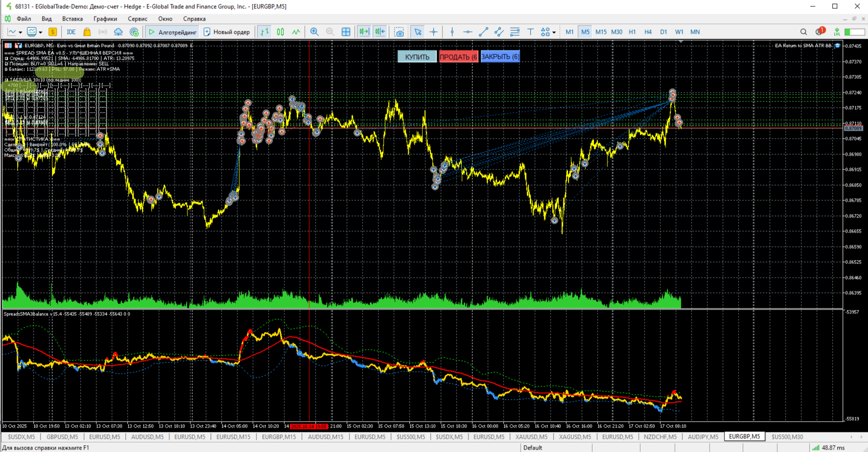Click the tile windows grid icon

346,32
